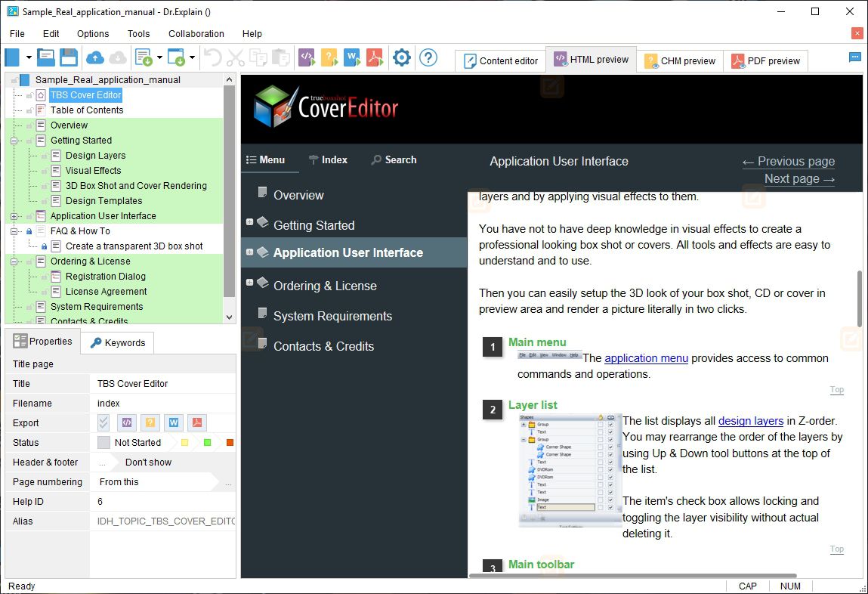Switch to the Properties tab
Image resolution: width=868 pixels, height=594 pixels.
pos(42,341)
